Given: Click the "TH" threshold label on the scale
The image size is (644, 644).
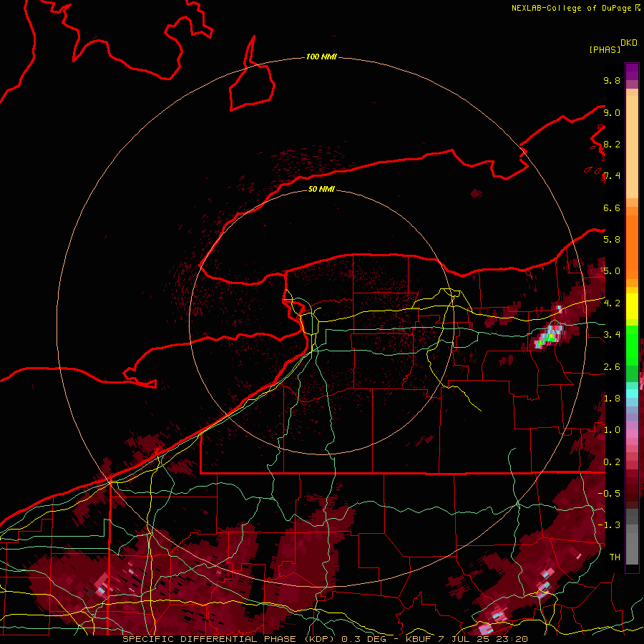Looking at the screenshot, I should click(x=615, y=557).
